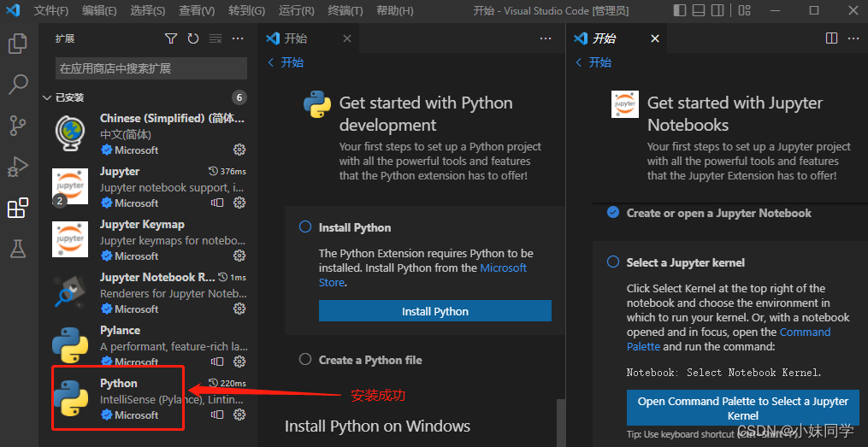The width and height of the screenshot is (868, 447).
Task: Click remote indicator icon on Jupyter extension
Action: pos(217,203)
